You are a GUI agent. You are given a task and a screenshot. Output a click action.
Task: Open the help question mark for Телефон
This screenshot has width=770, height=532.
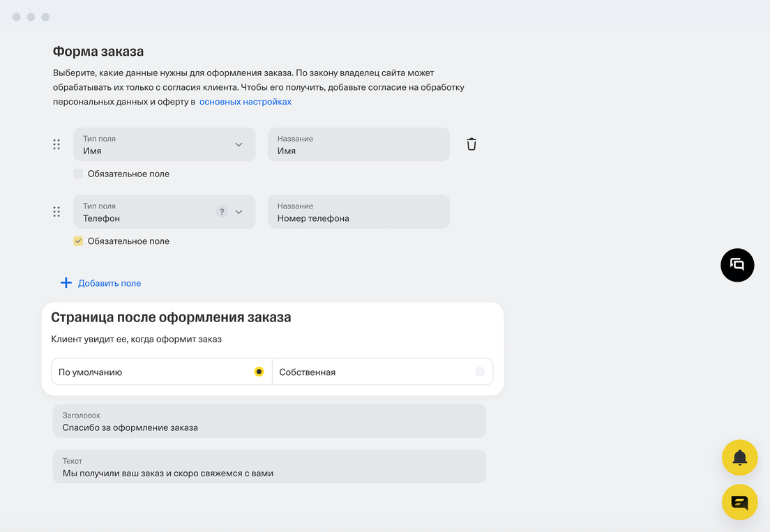[x=222, y=212]
